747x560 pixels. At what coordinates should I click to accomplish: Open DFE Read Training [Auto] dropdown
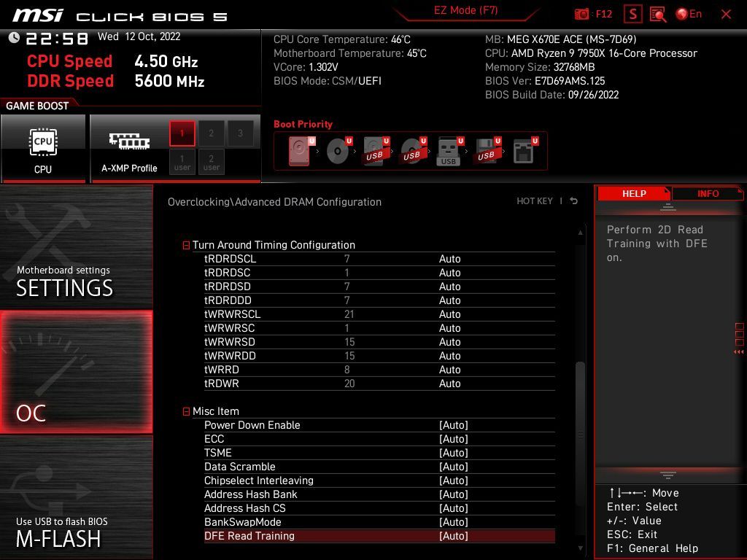click(454, 536)
